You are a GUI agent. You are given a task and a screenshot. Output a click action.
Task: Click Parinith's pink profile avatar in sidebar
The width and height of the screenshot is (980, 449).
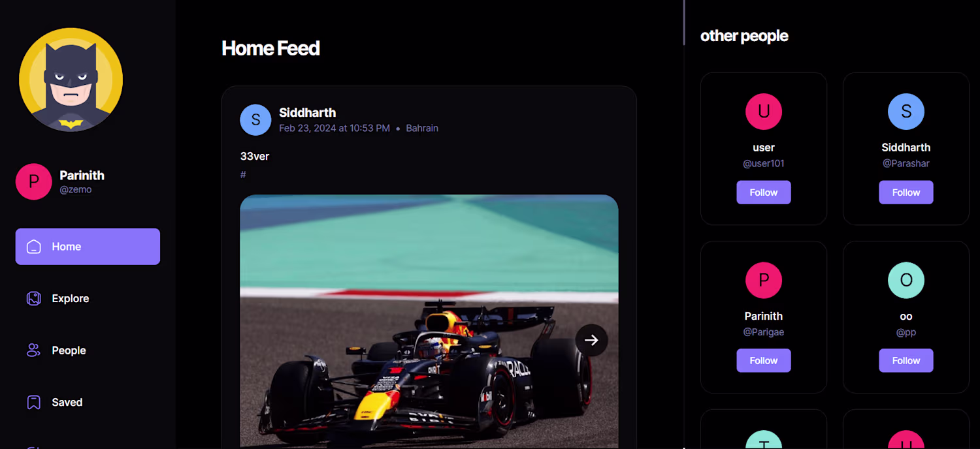33,181
